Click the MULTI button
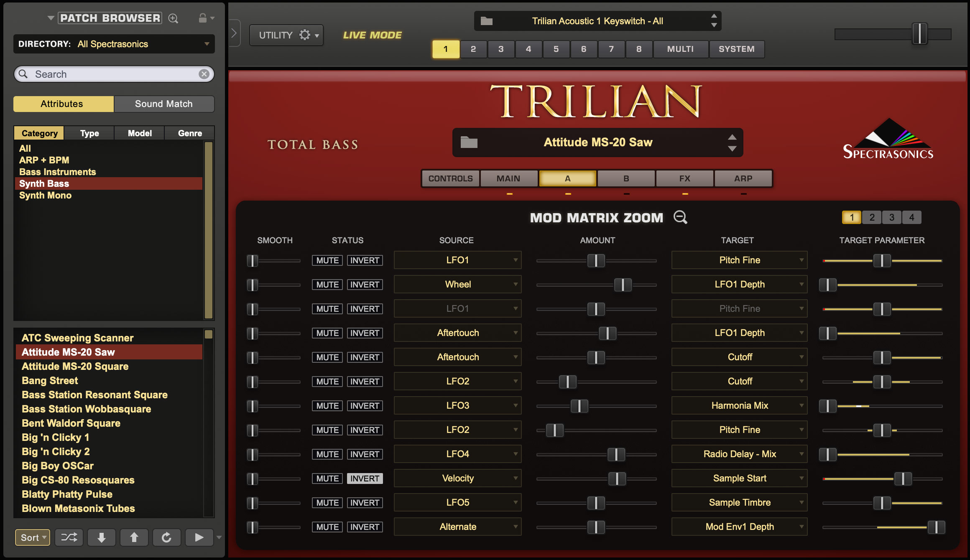Image resolution: width=970 pixels, height=560 pixels. pos(680,49)
